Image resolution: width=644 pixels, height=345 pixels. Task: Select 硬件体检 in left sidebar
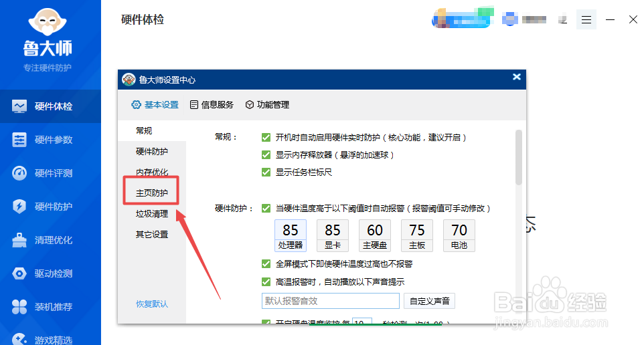50,106
